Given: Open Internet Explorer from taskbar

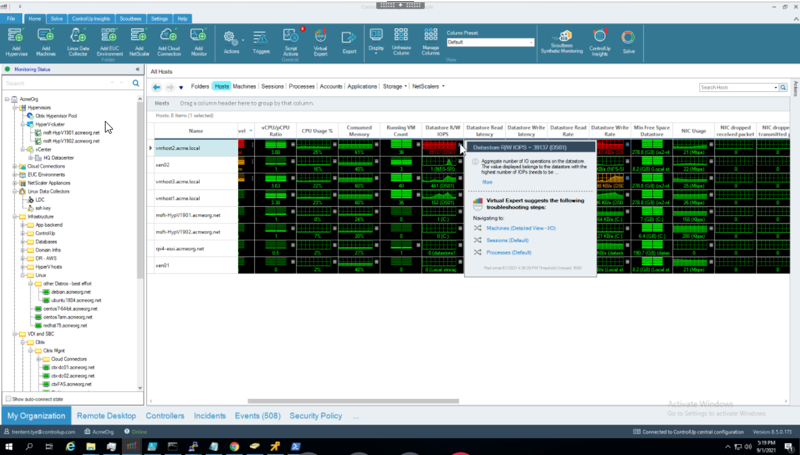Looking at the screenshot, I should pyautogui.click(x=70, y=446).
